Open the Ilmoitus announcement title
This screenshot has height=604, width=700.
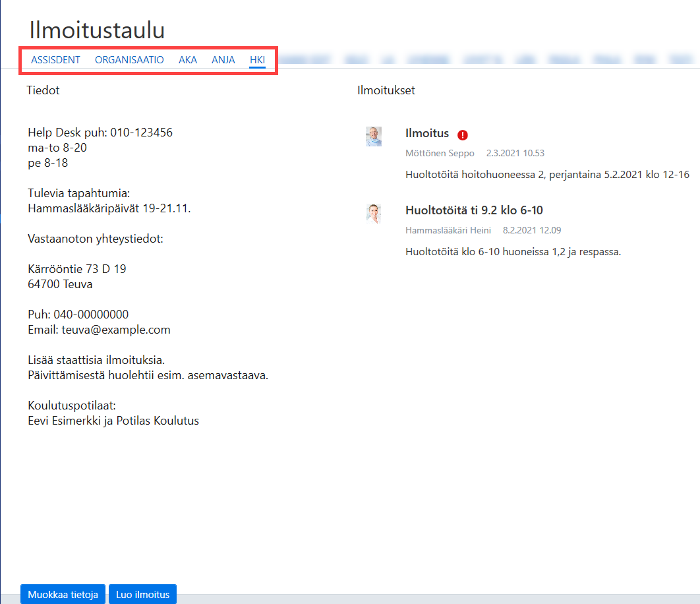[426, 133]
